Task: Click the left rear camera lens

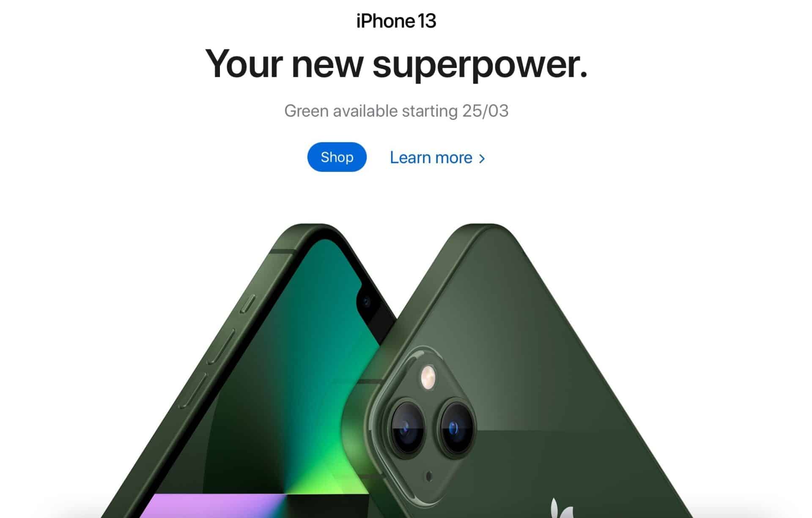Action: pos(407,428)
